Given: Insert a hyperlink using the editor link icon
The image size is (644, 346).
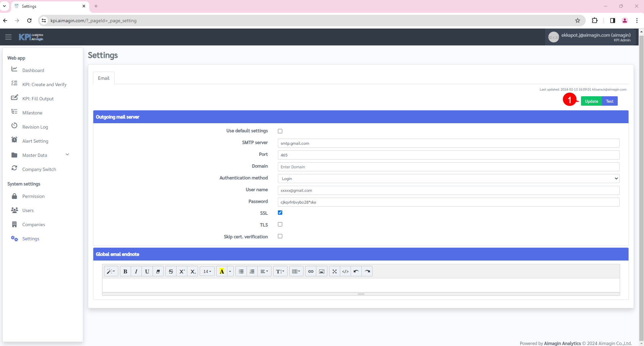Looking at the screenshot, I should tap(311, 271).
